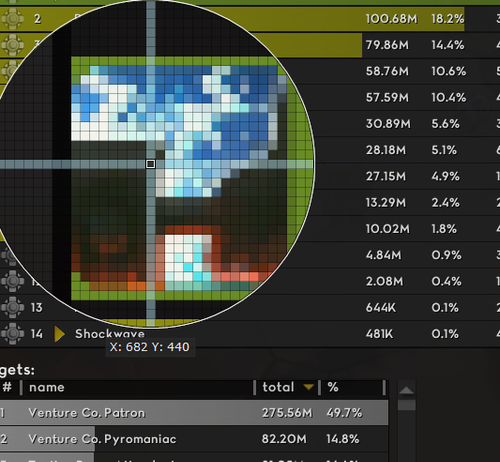Click the 10.6% percentage value

(449, 71)
